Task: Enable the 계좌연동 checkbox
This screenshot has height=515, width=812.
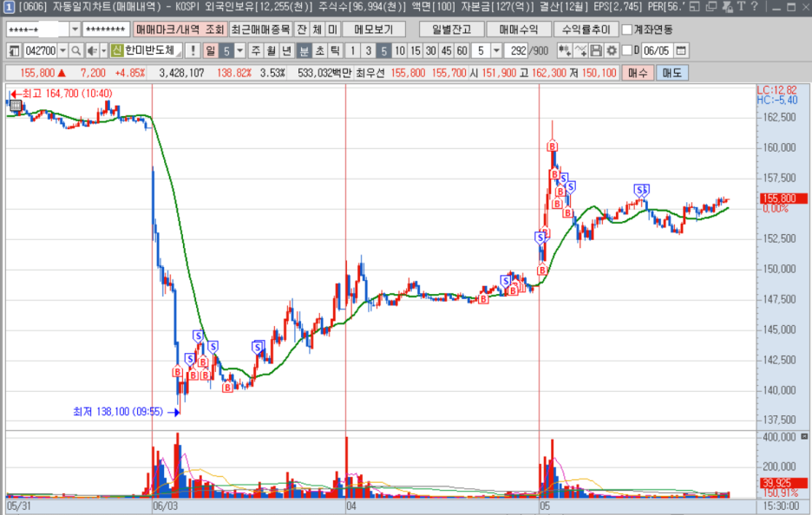Action: [627, 29]
